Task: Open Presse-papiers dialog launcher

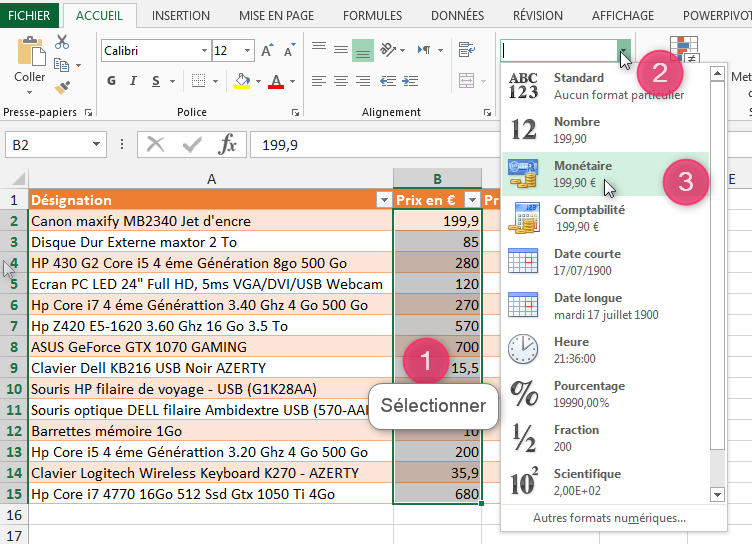Action: pos(88,113)
